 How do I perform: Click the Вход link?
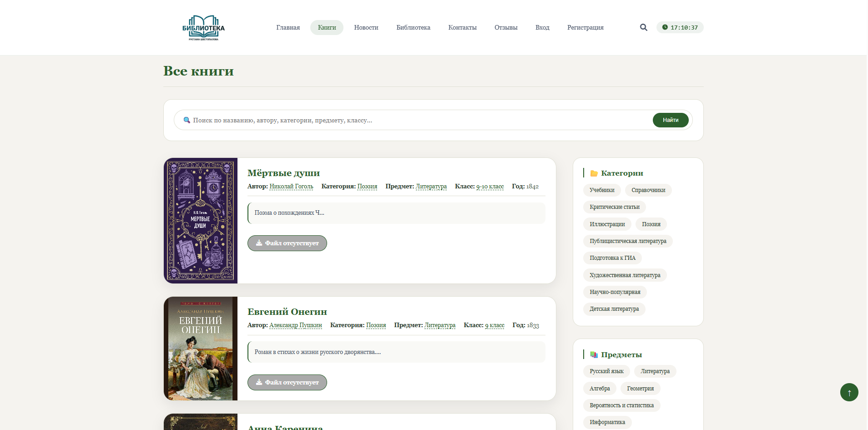click(542, 28)
